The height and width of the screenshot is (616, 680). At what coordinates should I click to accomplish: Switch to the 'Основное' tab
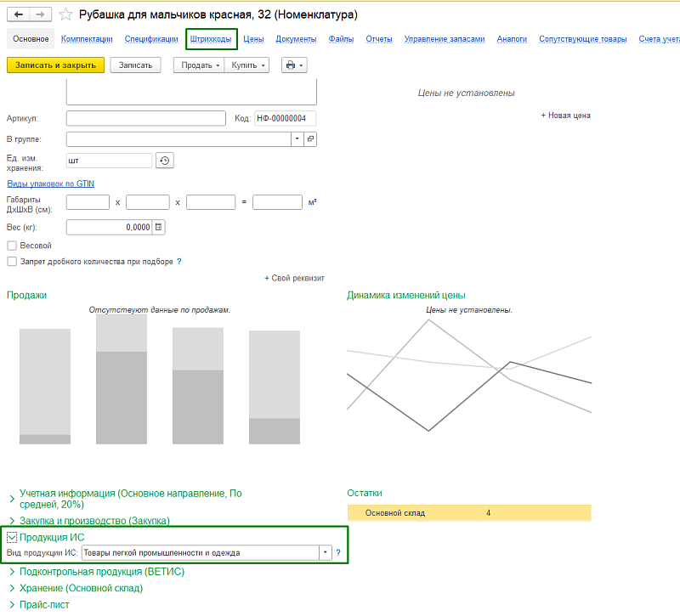tap(31, 39)
